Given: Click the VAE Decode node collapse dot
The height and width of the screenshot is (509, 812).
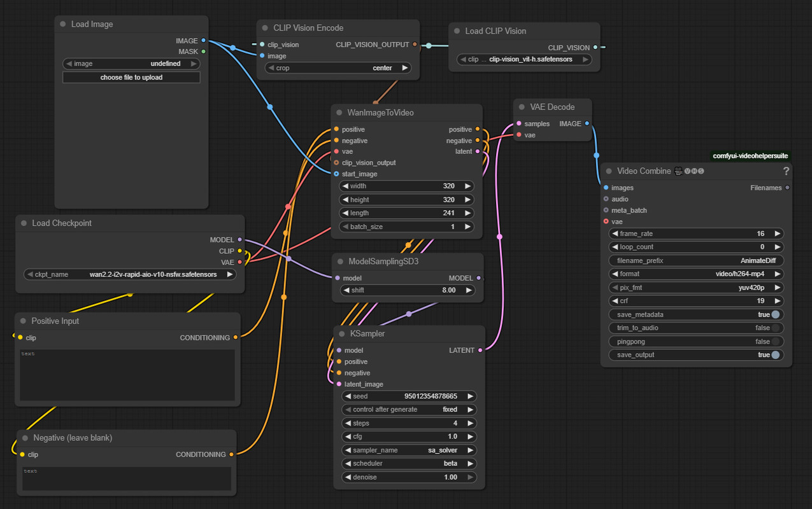Looking at the screenshot, I should [522, 107].
